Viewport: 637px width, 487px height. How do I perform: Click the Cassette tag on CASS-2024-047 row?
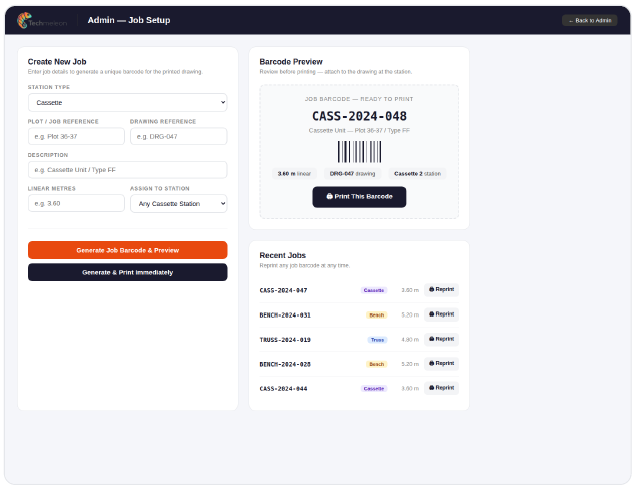click(374, 290)
